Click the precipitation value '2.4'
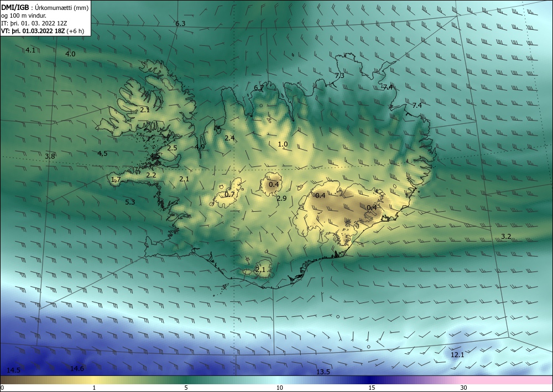 (229, 138)
